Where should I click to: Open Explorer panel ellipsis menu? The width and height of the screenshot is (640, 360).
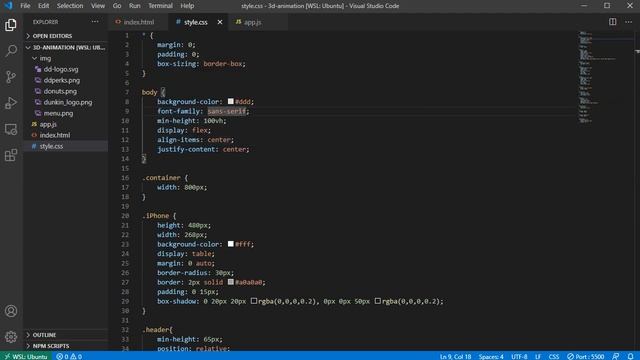[95, 22]
